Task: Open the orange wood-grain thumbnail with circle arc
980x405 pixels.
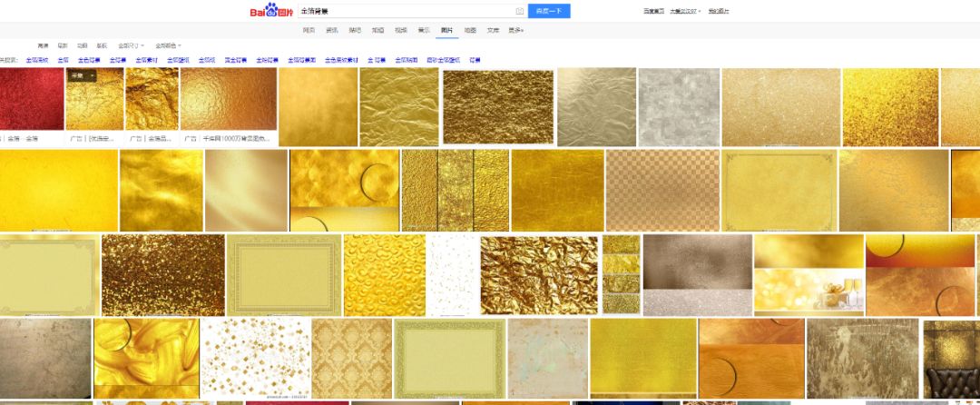Action: [751, 359]
